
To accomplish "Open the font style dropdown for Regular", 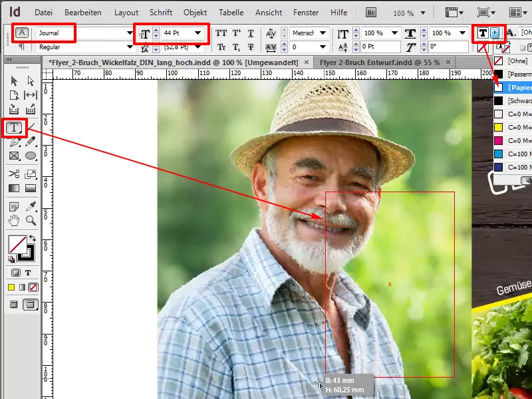I will [130, 47].
